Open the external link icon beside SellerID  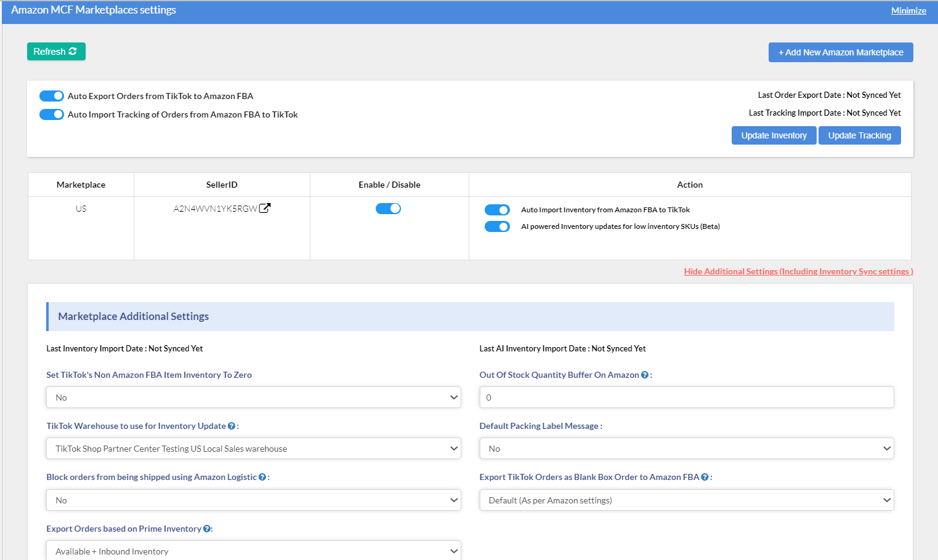click(265, 208)
